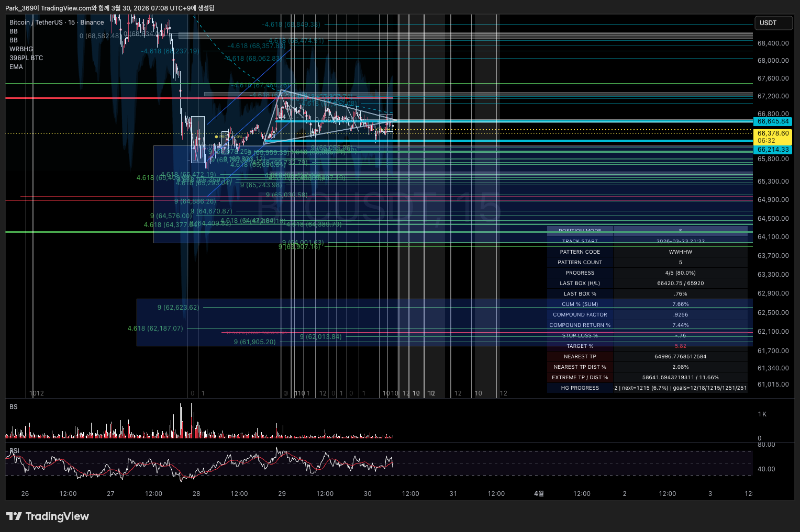Click the red 5.82 target value
This screenshot has height=532, width=800.
681,346
